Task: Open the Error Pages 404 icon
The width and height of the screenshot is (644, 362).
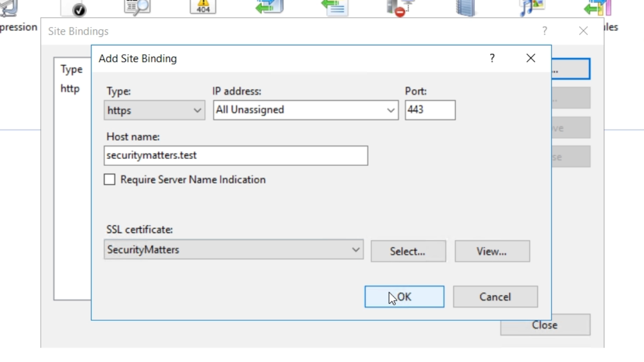Action: (x=203, y=7)
